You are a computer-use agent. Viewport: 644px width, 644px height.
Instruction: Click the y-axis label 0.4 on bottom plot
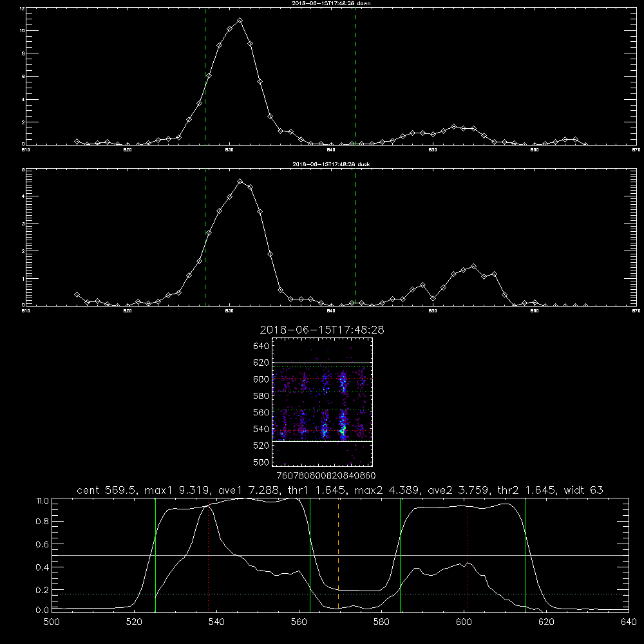(43, 567)
